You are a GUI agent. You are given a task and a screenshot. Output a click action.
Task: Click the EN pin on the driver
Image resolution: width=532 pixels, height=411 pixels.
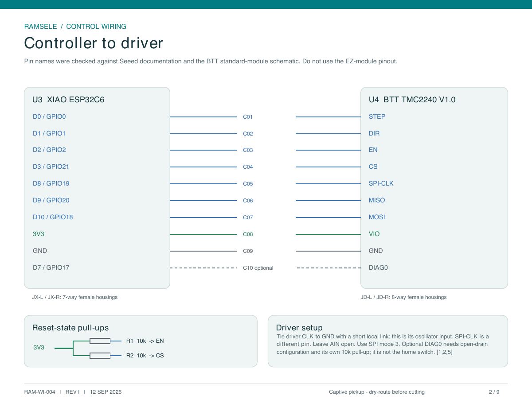[x=373, y=150]
